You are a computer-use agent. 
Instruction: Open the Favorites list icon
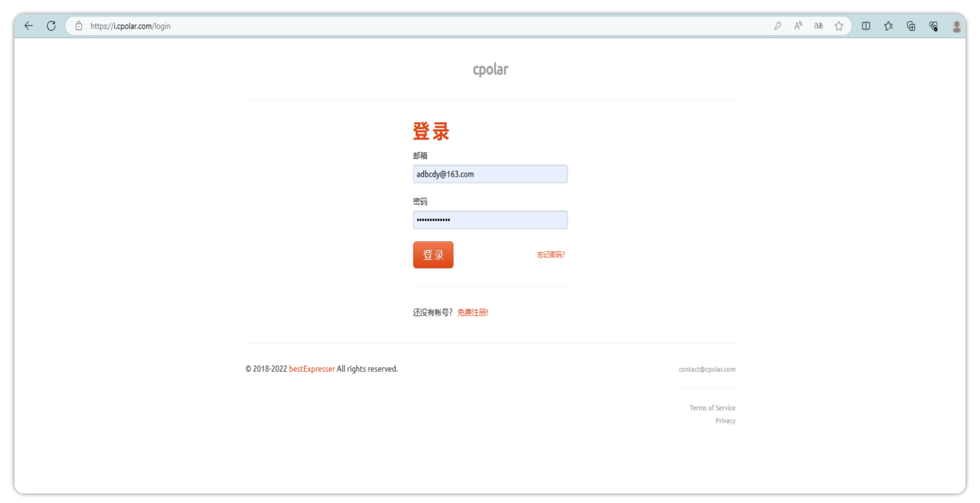(x=888, y=26)
